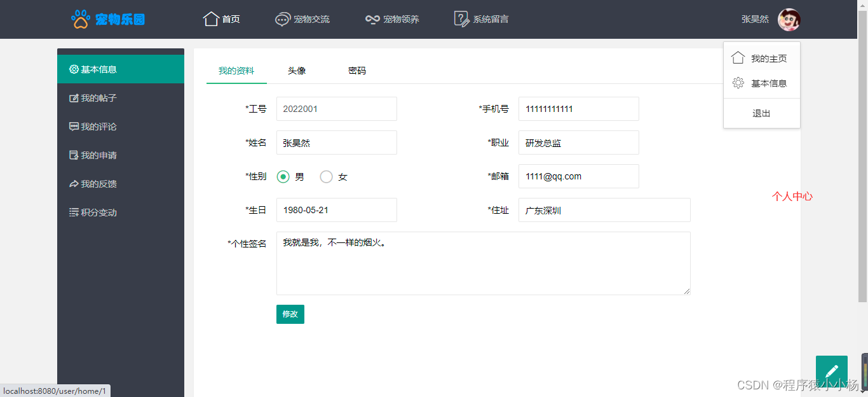Click the 张昊然 username in header
This screenshot has height=397, width=868.
pyautogui.click(x=755, y=19)
